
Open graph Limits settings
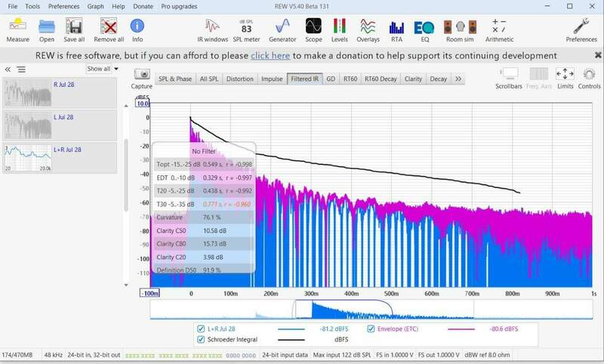click(565, 79)
